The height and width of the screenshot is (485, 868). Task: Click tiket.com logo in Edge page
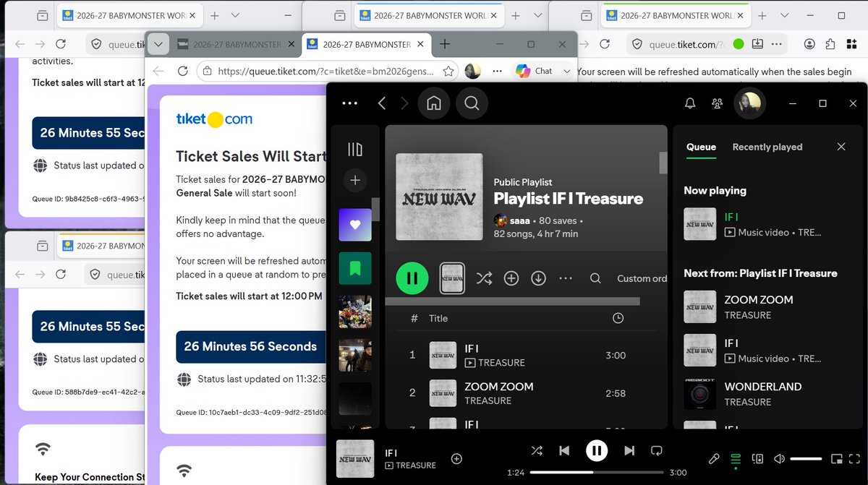pyautogui.click(x=214, y=119)
